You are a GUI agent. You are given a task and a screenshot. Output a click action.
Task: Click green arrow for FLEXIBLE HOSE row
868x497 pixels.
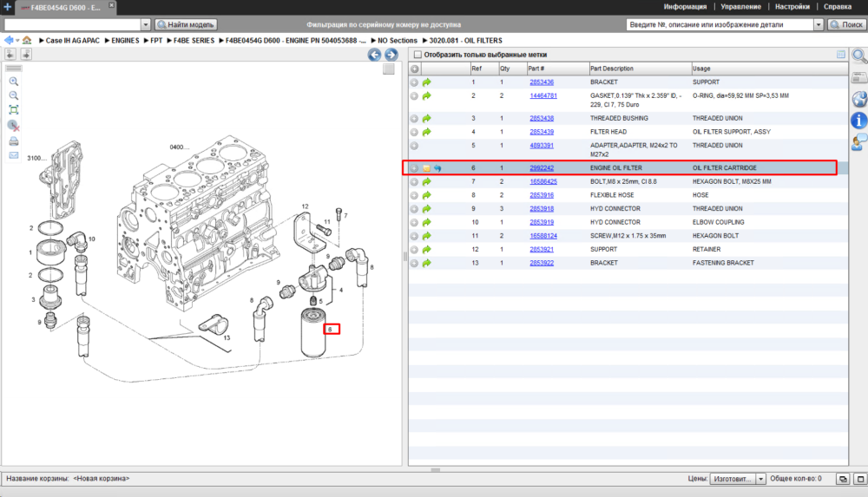click(427, 195)
